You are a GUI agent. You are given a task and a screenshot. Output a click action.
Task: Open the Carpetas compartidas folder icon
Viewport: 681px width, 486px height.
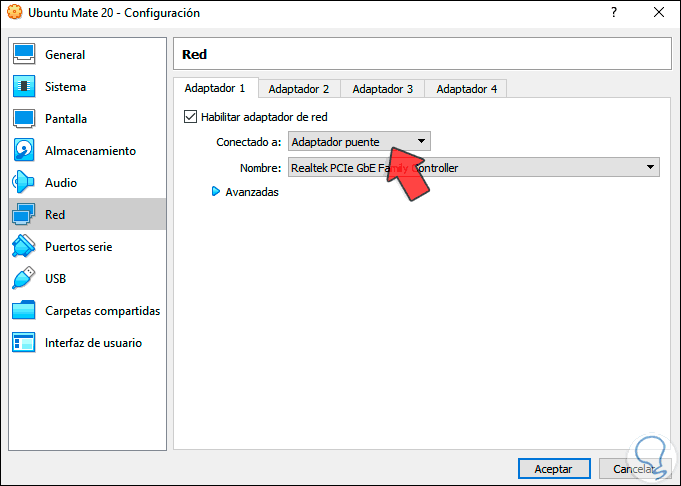pyautogui.click(x=24, y=311)
